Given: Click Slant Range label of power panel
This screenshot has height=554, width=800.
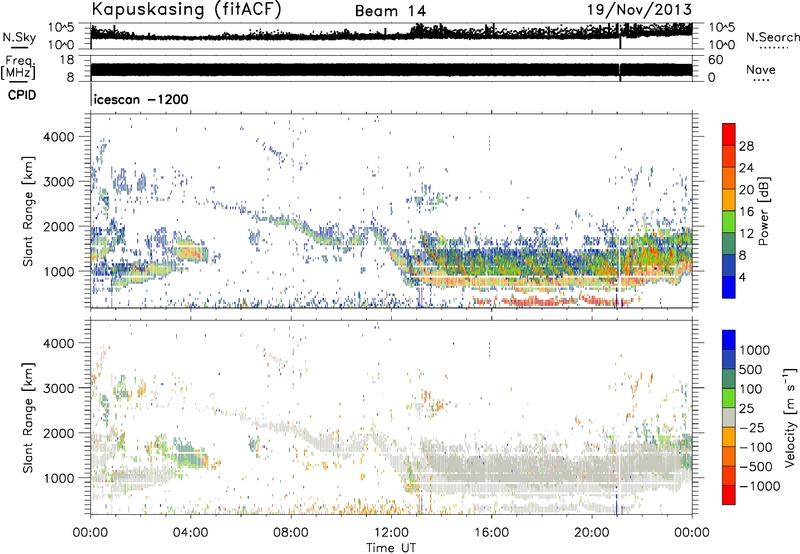Looking at the screenshot, I should coord(28,211).
